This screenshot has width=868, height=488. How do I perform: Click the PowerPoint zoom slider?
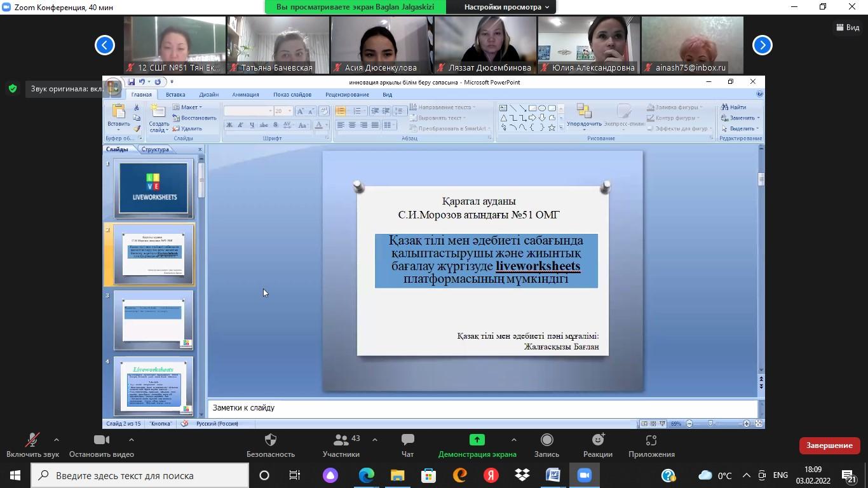[710, 424]
